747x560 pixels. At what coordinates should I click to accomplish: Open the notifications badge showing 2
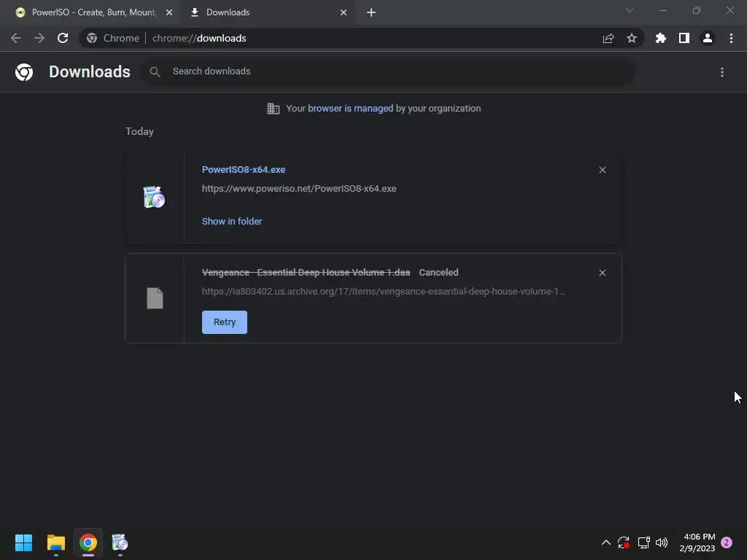727,542
